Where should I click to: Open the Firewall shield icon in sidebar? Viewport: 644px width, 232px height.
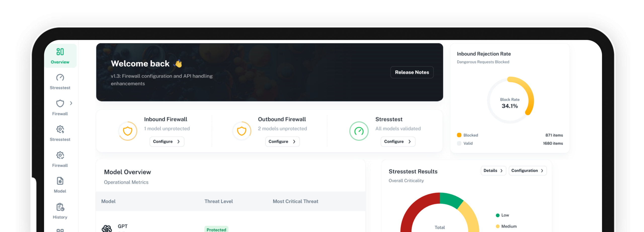pyautogui.click(x=60, y=103)
